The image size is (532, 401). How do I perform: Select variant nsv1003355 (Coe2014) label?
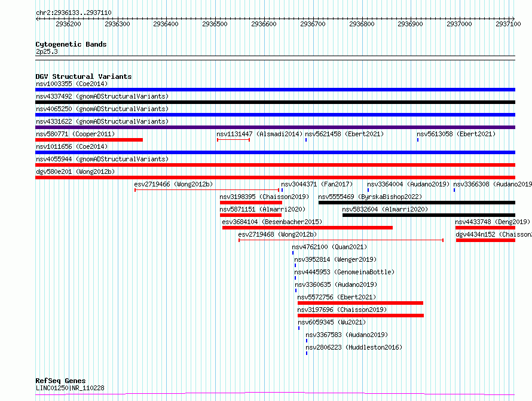point(72,84)
